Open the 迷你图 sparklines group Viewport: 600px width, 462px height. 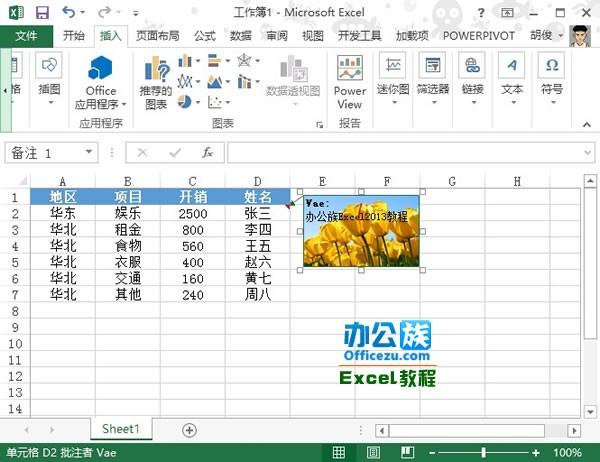click(x=393, y=79)
